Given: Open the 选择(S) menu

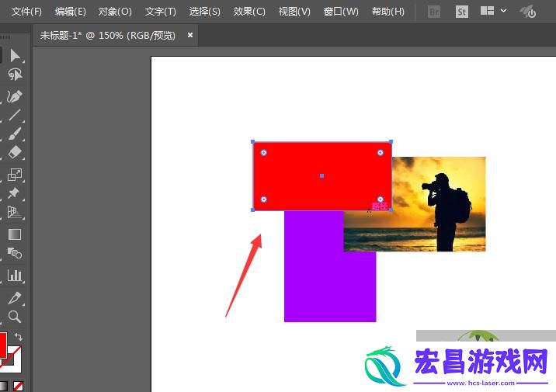Looking at the screenshot, I should pos(204,12).
